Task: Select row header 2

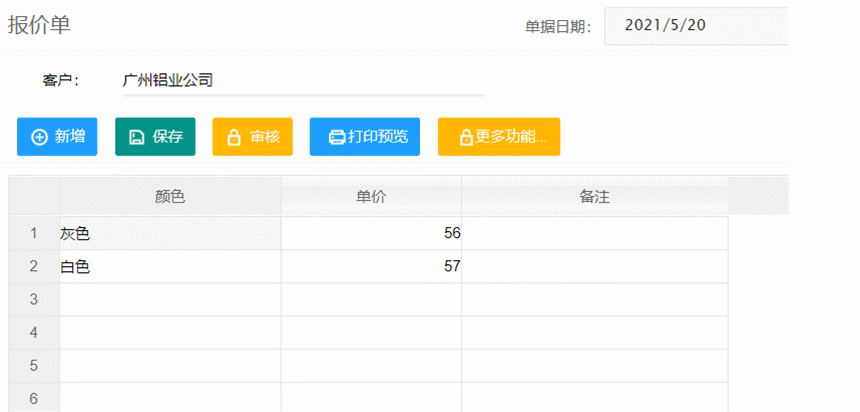Action: [x=34, y=267]
